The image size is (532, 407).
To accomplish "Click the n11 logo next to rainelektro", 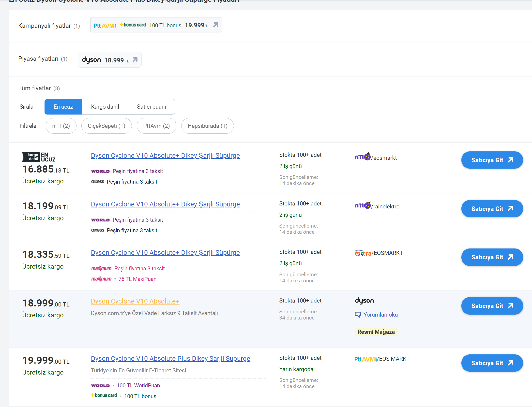I will pos(363,205).
